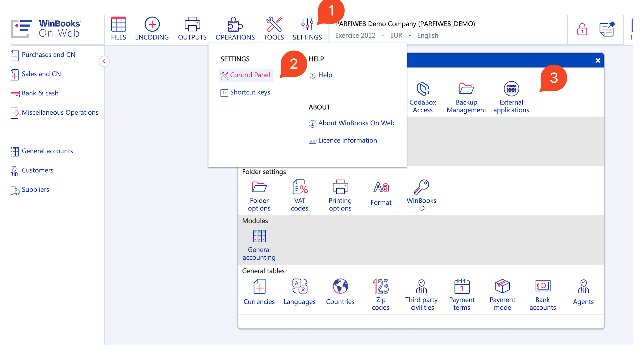The image size is (644, 356).
Task: Open the TOOLS menu
Action: (274, 29)
